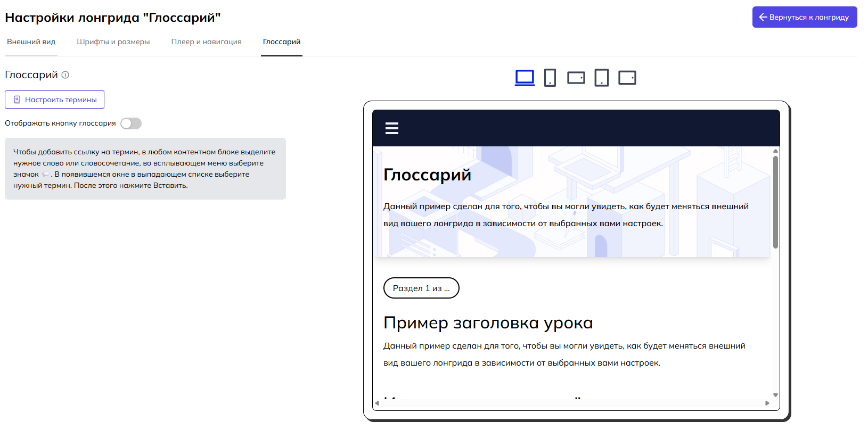868x446 pixels.
Task: Click the Настроить термины button
Action: pos(55,100)
